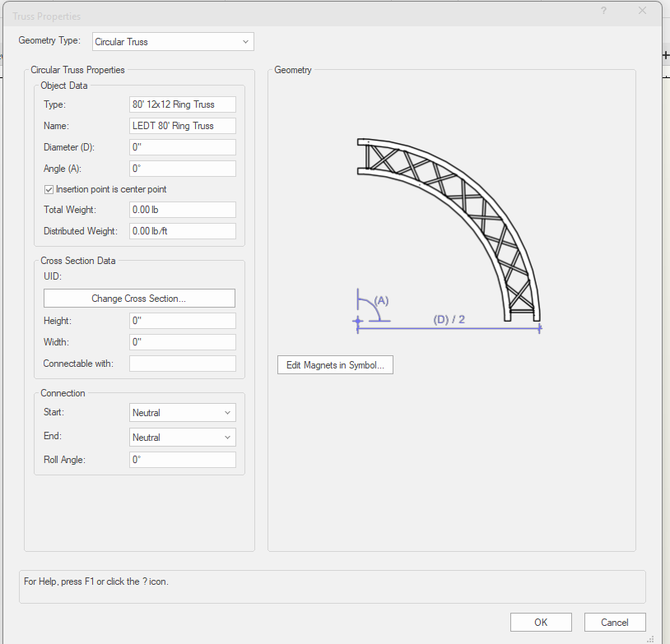Click the Angle (A) input field
This screenshot has width=670, height=644.
183,169
